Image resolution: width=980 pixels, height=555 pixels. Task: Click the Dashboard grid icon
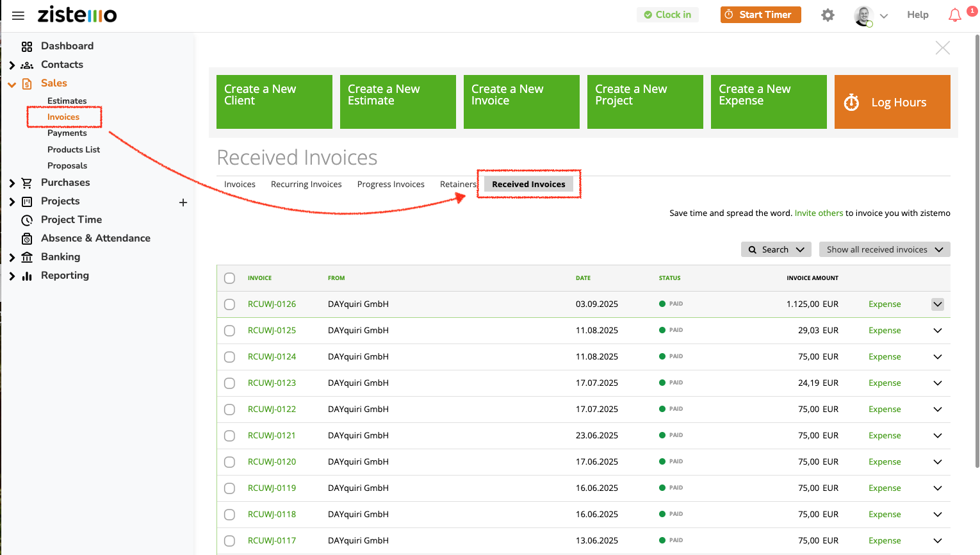[x=27, y=47]
